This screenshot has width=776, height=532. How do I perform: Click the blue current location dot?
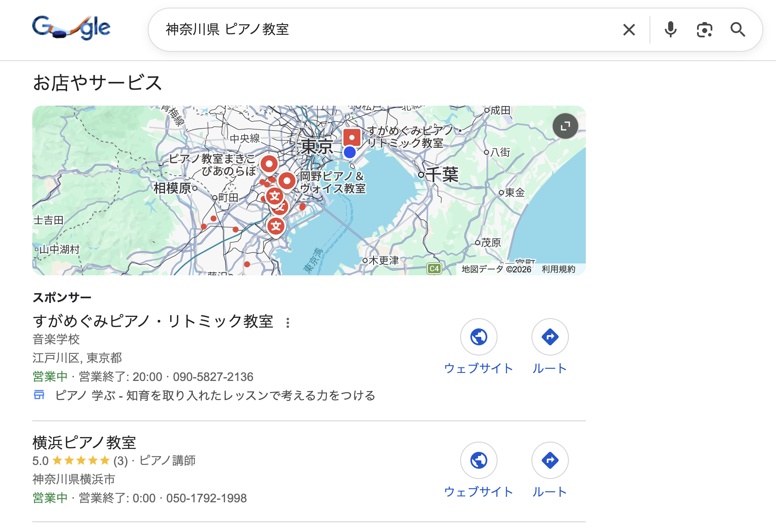(x=349, y=152)
